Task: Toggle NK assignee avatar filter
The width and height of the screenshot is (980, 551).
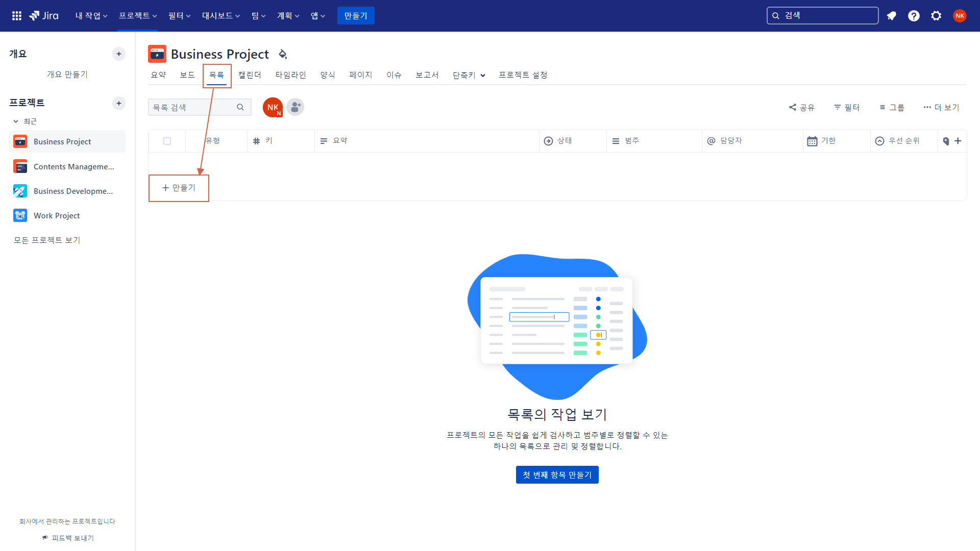Action: [273, 107]
